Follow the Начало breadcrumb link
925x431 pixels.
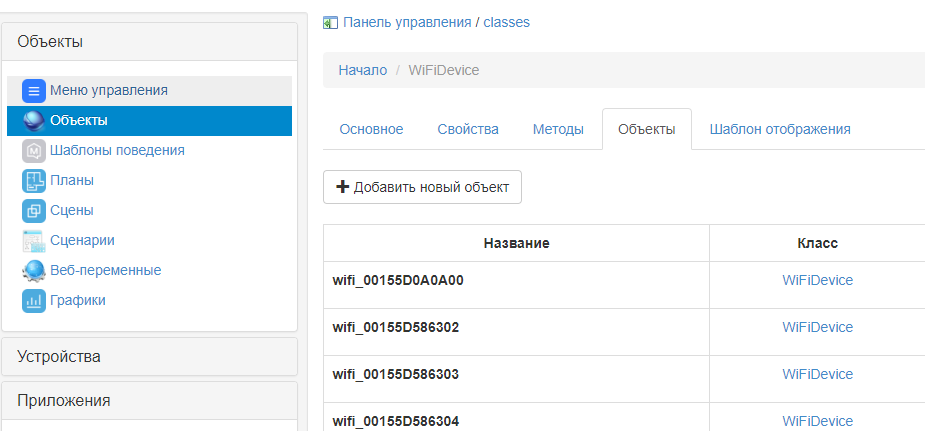[363, 70]
